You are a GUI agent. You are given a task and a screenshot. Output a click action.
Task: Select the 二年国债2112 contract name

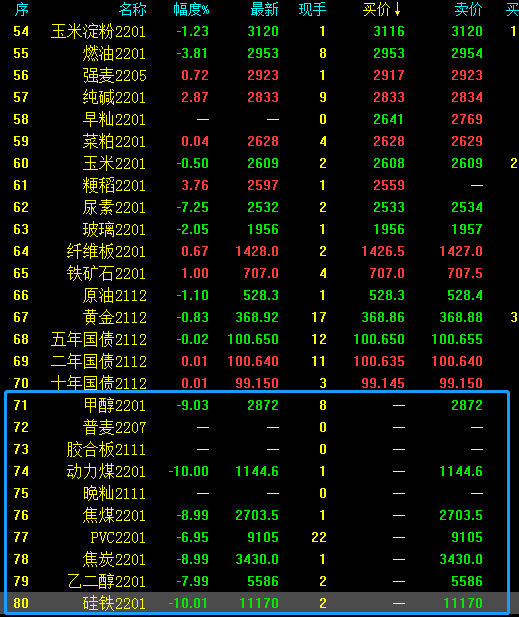click(x=98, y=362)
